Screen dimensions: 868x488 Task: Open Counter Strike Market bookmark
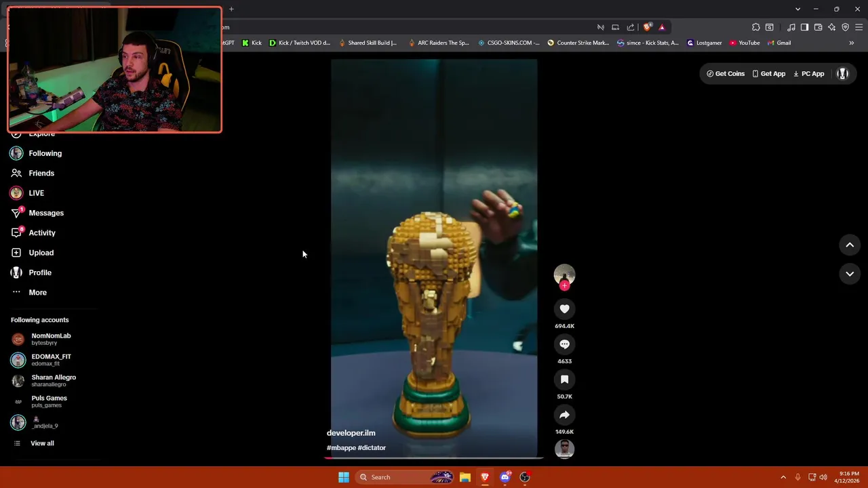(x=578, y=43)
